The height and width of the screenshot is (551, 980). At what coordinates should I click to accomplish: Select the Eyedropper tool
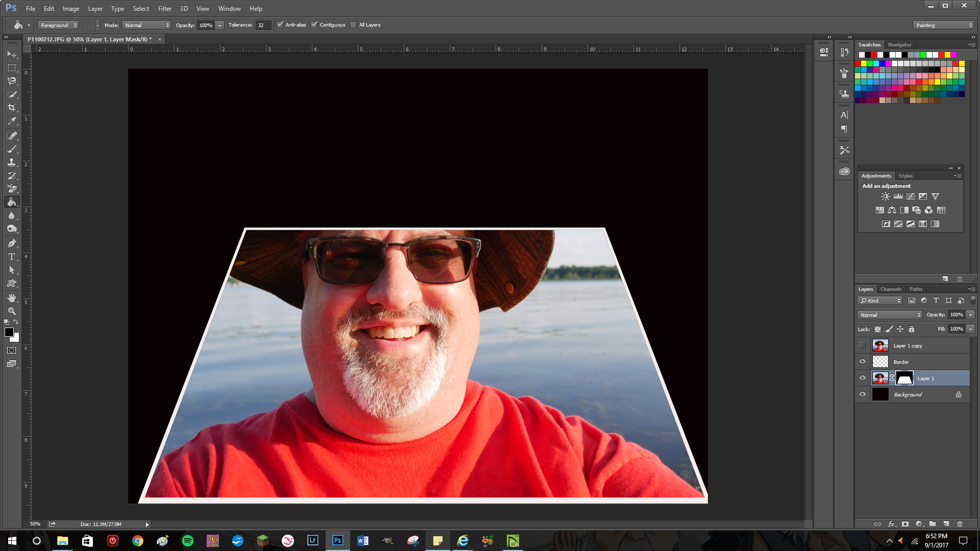tap(12, 121)
